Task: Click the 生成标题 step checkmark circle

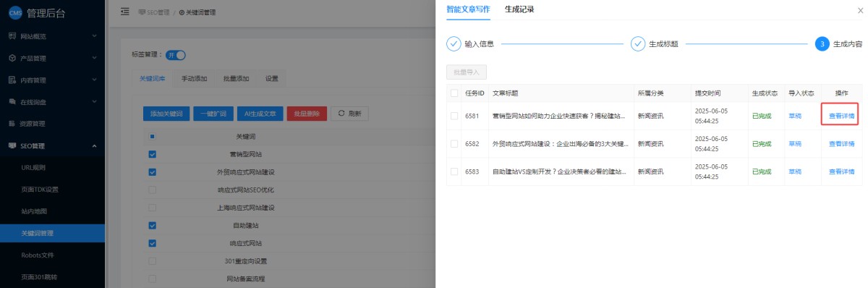Action: point(638,43)
